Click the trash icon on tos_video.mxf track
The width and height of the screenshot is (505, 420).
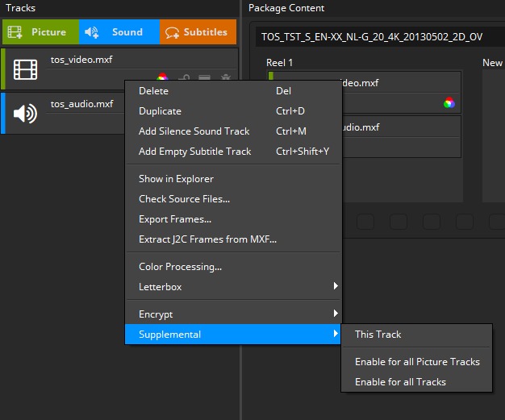pyautogui.click(x=226, y=78)
